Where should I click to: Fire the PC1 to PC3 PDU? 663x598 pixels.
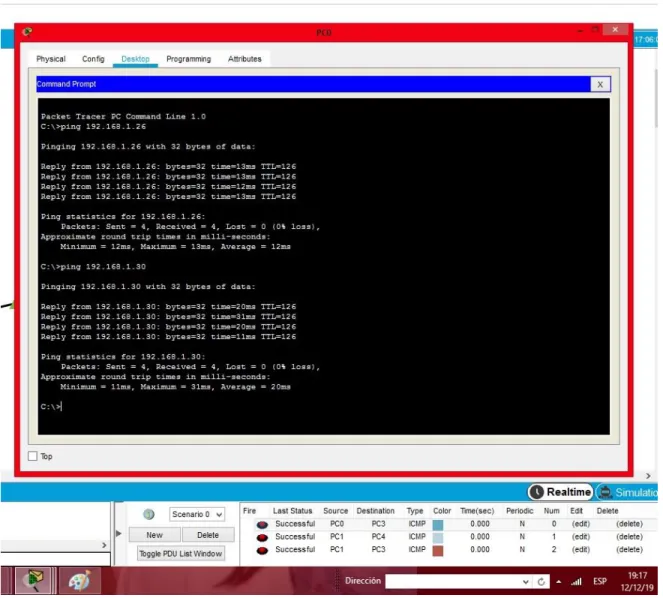click(262, 550)
